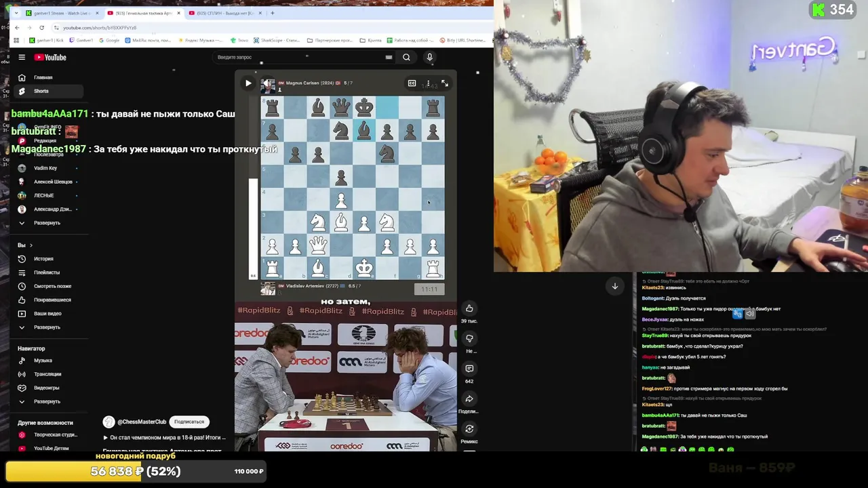Screen dimensions: 868x488
Task: Click the youtube.com/shorts address bar
Action: [271, 28]
